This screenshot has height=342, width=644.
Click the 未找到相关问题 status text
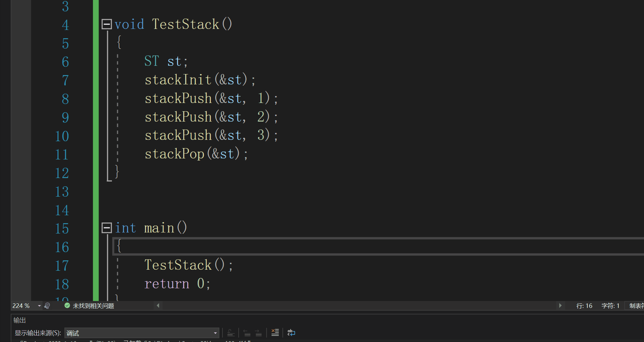pos(93,306)
